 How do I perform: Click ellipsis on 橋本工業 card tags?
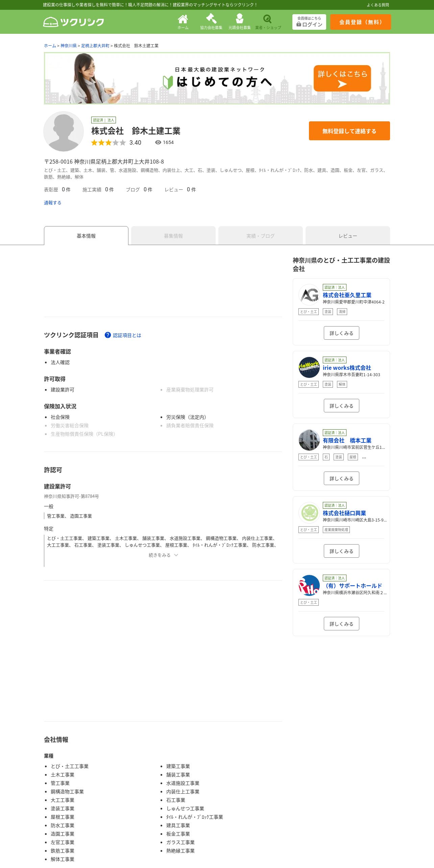(x=364, y=457)
